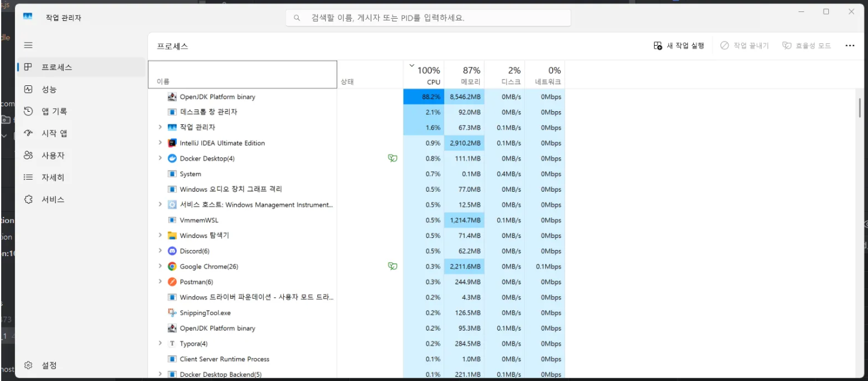Expand the Google Chrome(26) group
868x381 pixels.
[160, 266]
